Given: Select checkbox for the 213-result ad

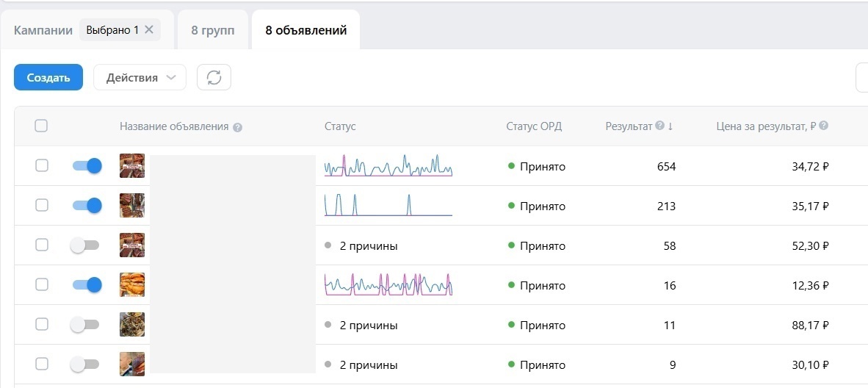Looking at the screenshot, I should pyautogui.click(x=42, y=206).
